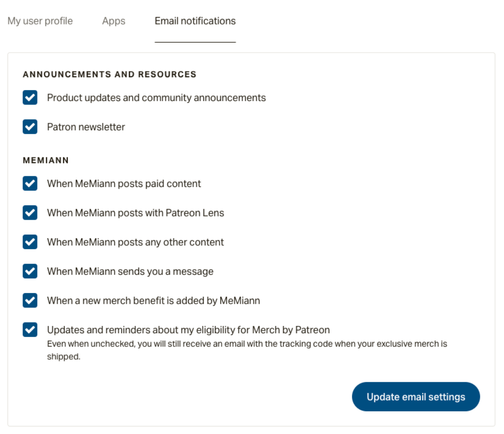Click the Update email settings button
The width and height of the screenshot is (504, 434).
tap(416, 397)
